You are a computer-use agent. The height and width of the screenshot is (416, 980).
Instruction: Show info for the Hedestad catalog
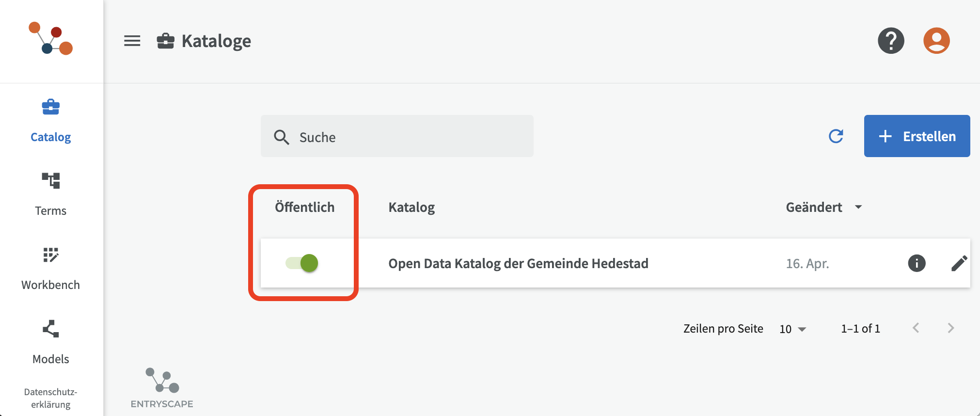(917, 263)
